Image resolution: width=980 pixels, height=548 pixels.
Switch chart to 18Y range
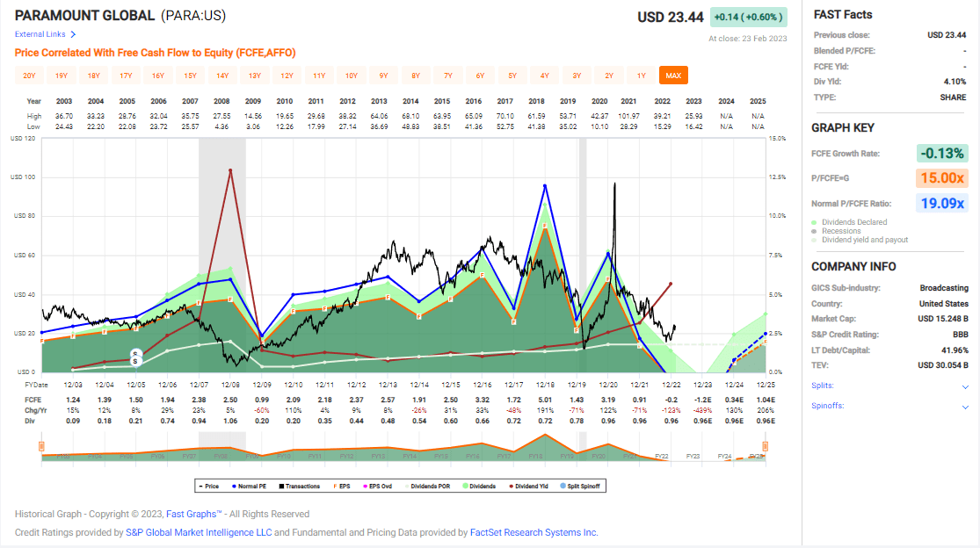point(94,76)
